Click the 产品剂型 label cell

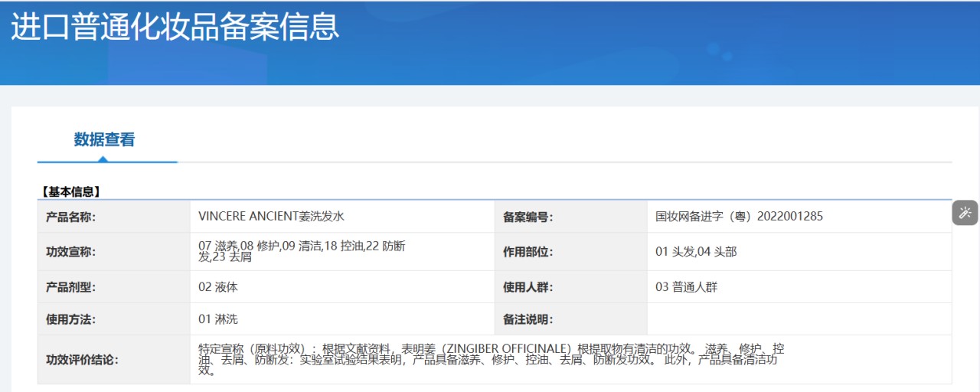pyautogui.click(x=114, y=287)
